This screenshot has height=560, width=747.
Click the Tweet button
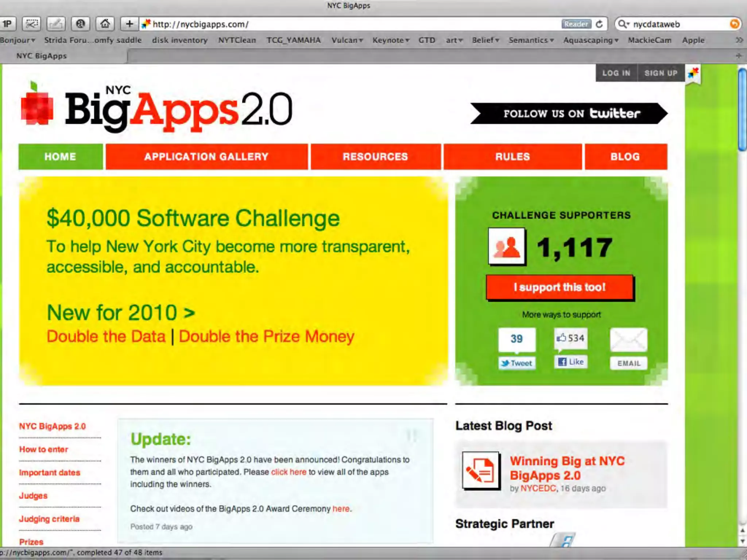pyautogui.click(x=517, y=363)
